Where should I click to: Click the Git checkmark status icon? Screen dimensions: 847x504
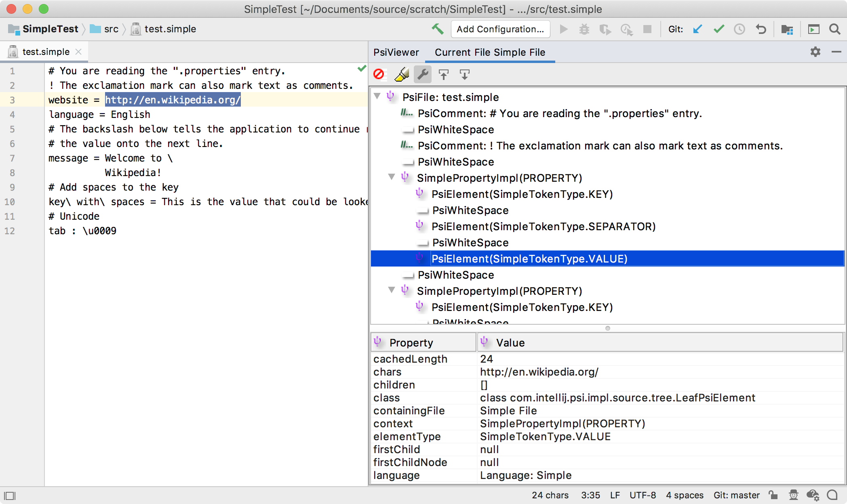(718, 28)
